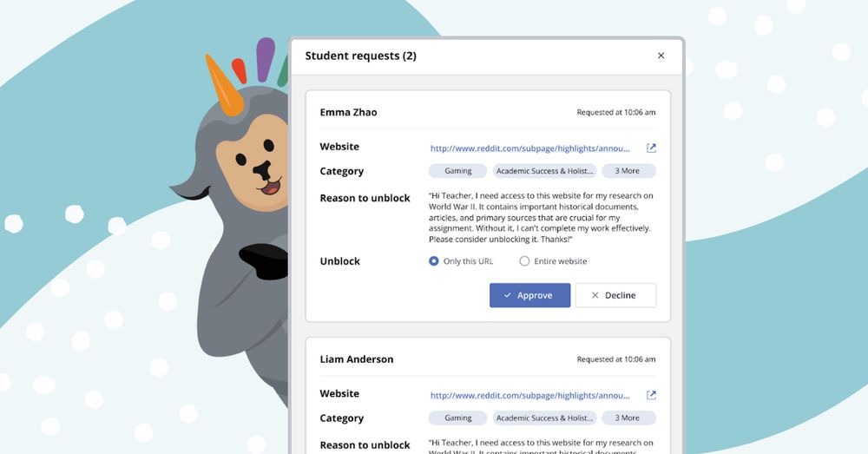Select the 'Liam Anderson' student name
The image size is (868, 454).
pos(357,359)
